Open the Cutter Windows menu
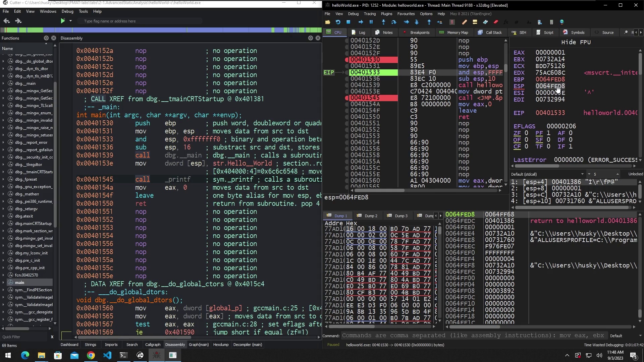 click(48, 11)
